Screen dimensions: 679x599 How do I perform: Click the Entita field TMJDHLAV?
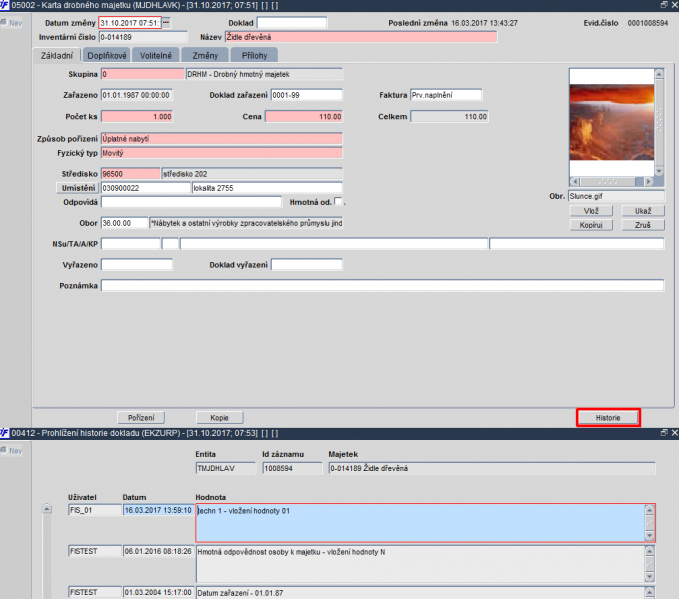[226, 468]
